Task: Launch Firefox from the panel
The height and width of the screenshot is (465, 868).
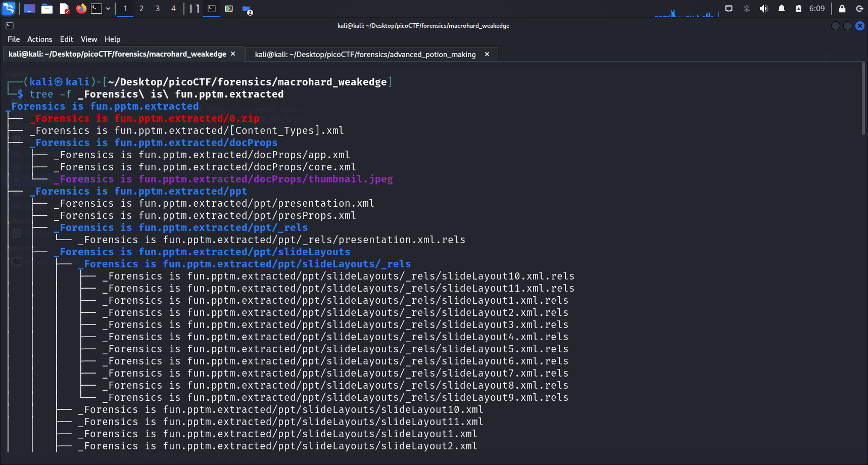Action: [x=81, y=9]
